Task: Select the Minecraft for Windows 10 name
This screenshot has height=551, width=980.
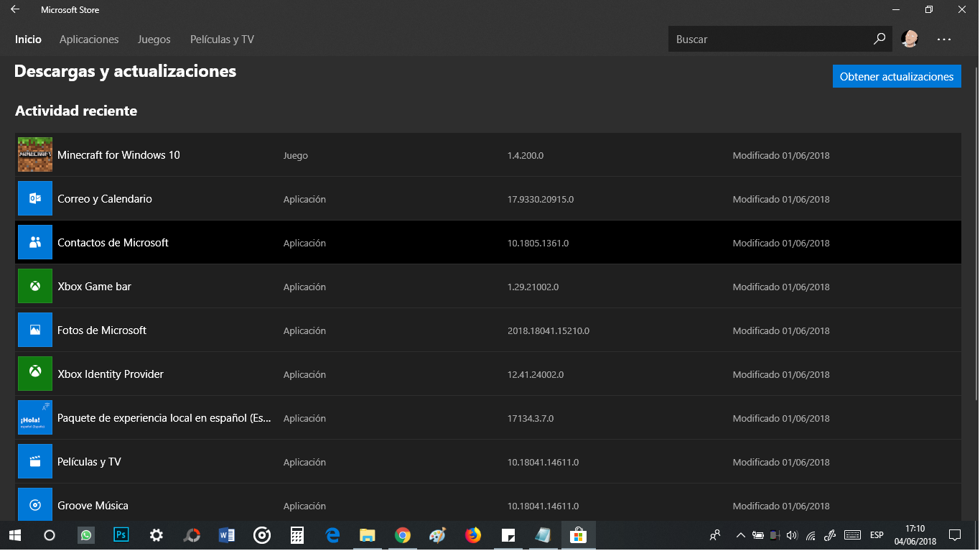Action: point(118,155)
